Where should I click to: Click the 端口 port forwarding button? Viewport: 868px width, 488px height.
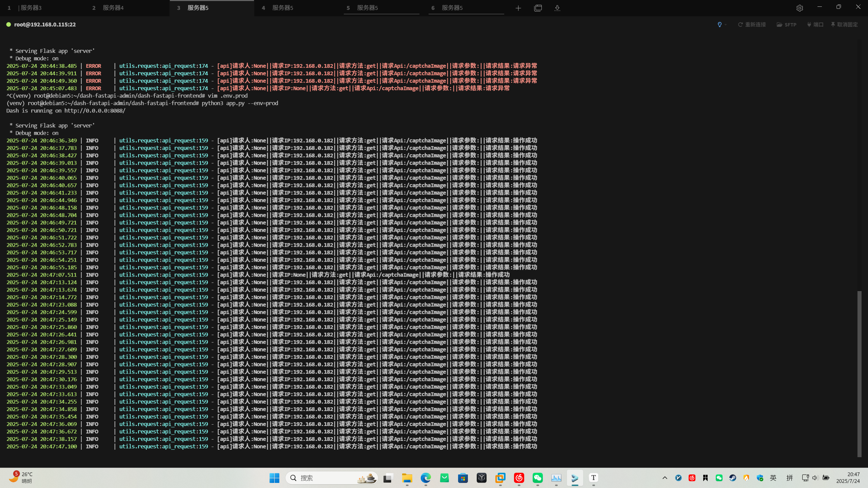point(815,24)
